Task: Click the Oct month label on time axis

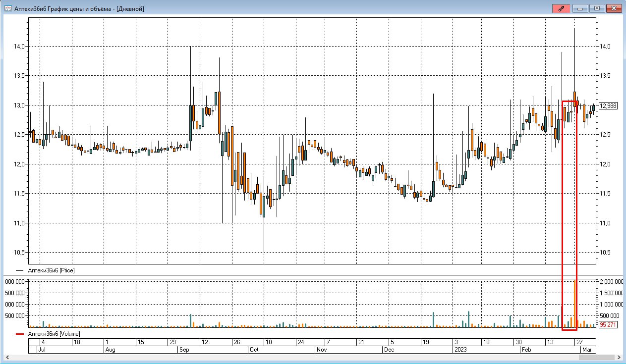Action: 254,349
